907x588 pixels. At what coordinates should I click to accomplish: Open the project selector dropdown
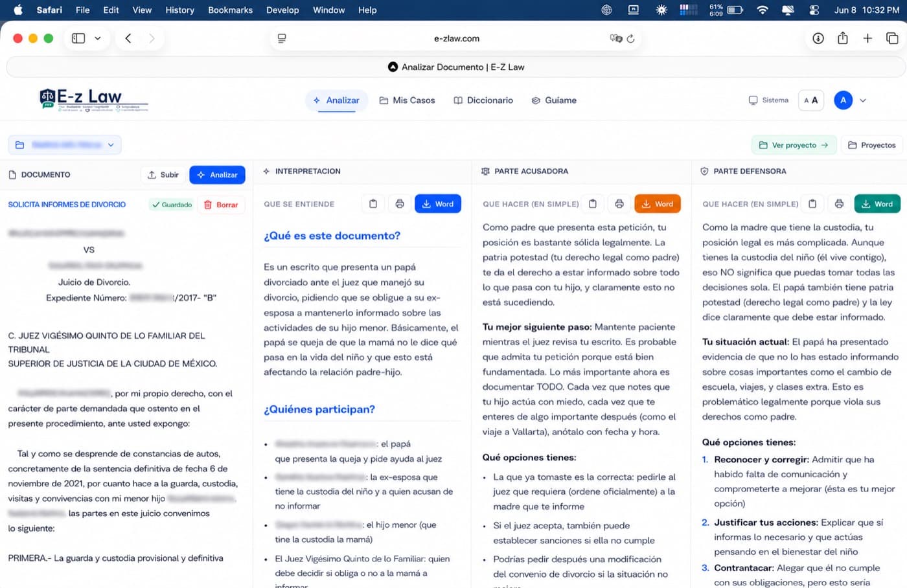point(65,145)
